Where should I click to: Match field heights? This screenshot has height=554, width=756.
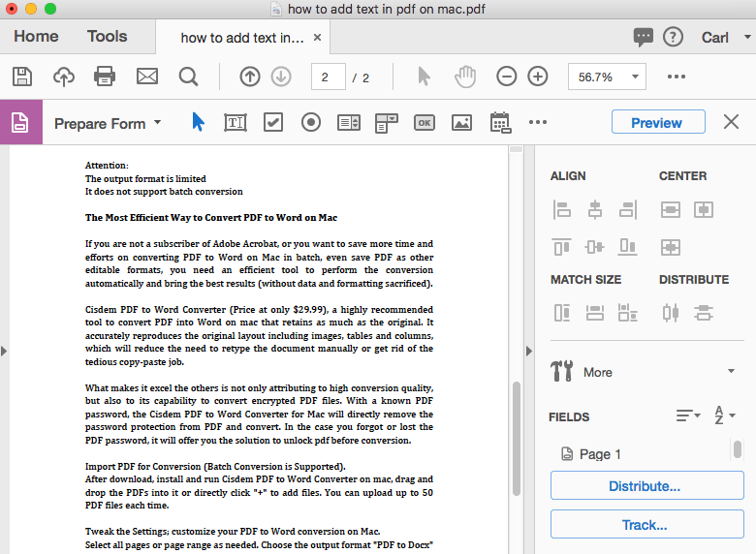pyautogui.click(x=562, y=313)
